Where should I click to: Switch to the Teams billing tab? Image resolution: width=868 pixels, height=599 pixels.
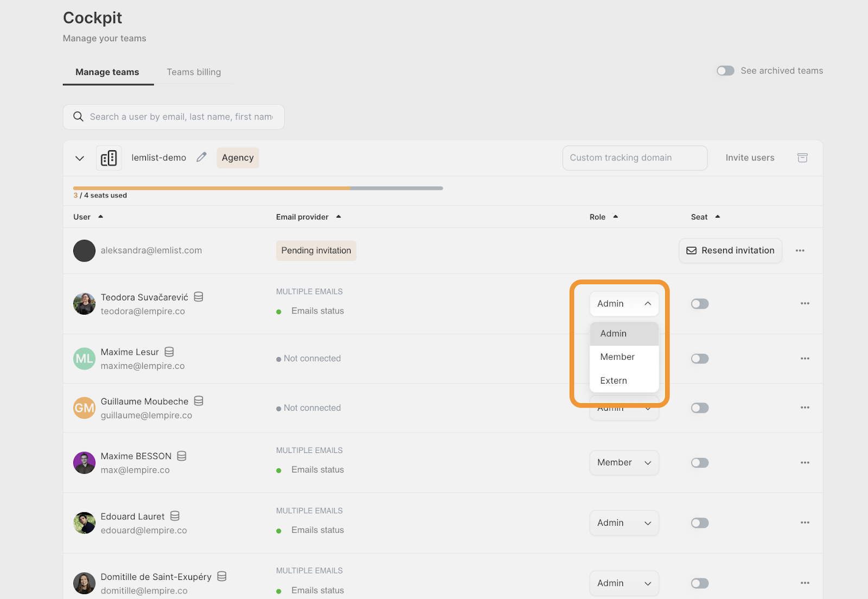(194, 72)
